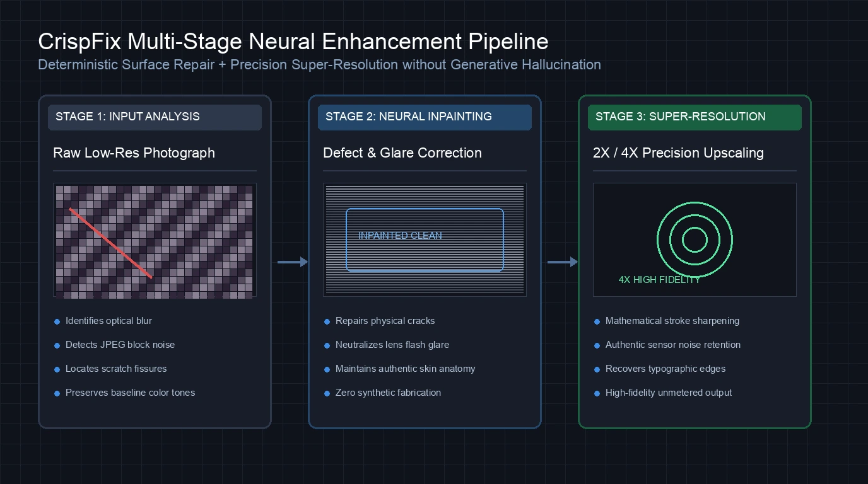The image size is (868, 484).
Task: Click the INPAINTED CLEAN outlined box
Action: pos(425,240)
